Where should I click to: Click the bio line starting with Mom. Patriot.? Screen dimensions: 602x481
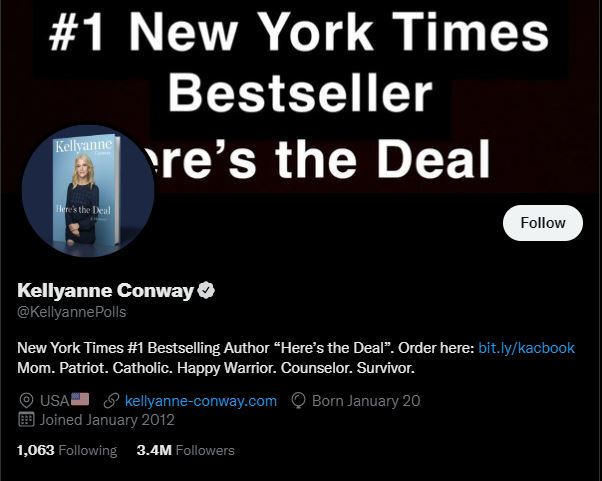pyautogui.click(x=216, y=368)
